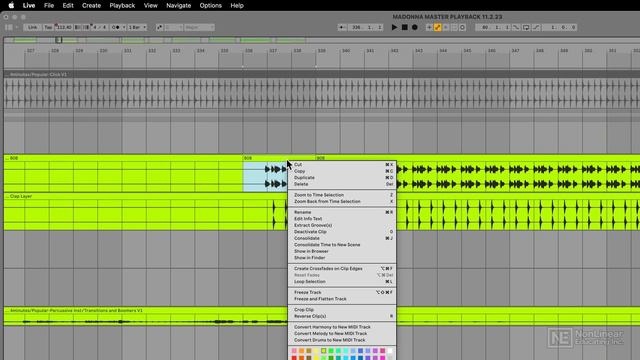The image size is (640, 360).
Task: Open the Edit menu
Action: (68, 5)
